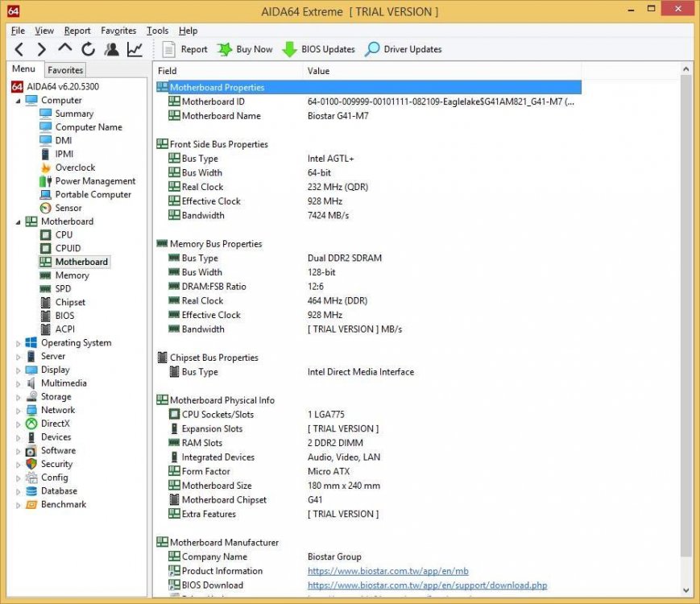Screen dimensions: 700x604
Task: Select Sensor in the tree
Action: coord(68,208)
